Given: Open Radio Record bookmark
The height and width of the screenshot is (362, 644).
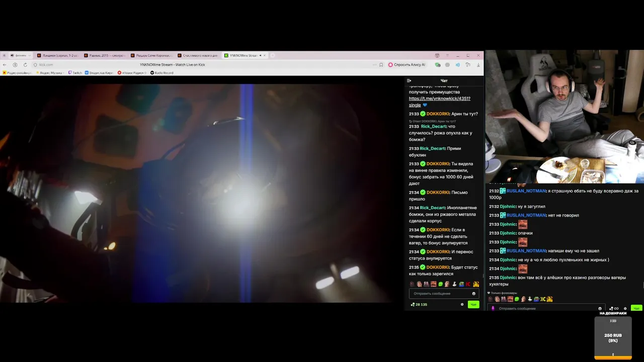Looking at the screenshot, I should tap(162, 73).
